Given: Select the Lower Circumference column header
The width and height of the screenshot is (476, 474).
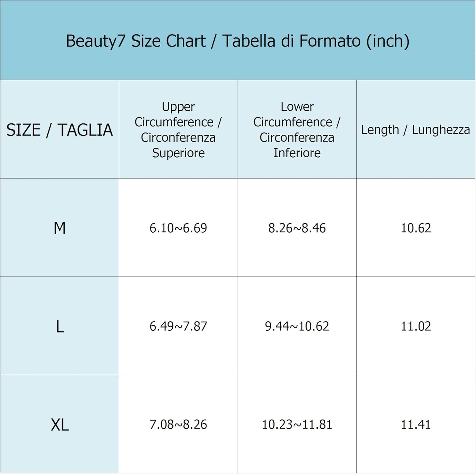Looking at the screenshot, I should [297, 129].
